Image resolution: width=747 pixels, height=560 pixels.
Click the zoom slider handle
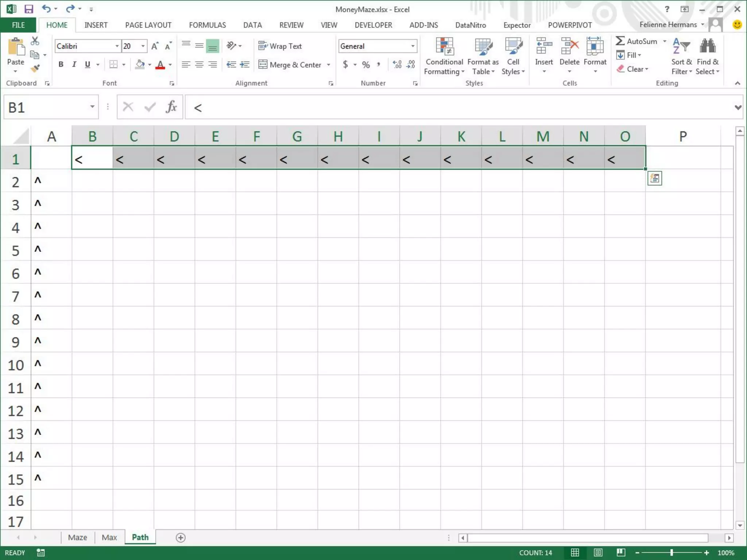coord(671,553)
